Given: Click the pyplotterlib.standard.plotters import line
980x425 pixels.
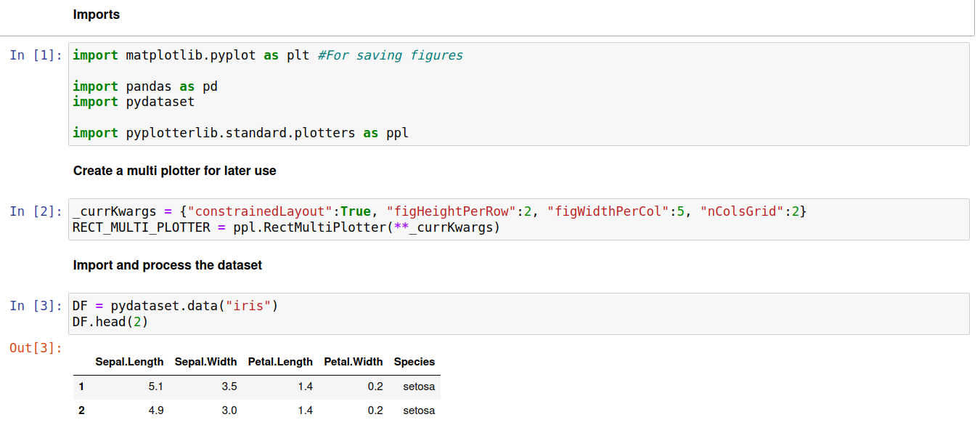Looking at the screenshot, I should coord(240,133).
